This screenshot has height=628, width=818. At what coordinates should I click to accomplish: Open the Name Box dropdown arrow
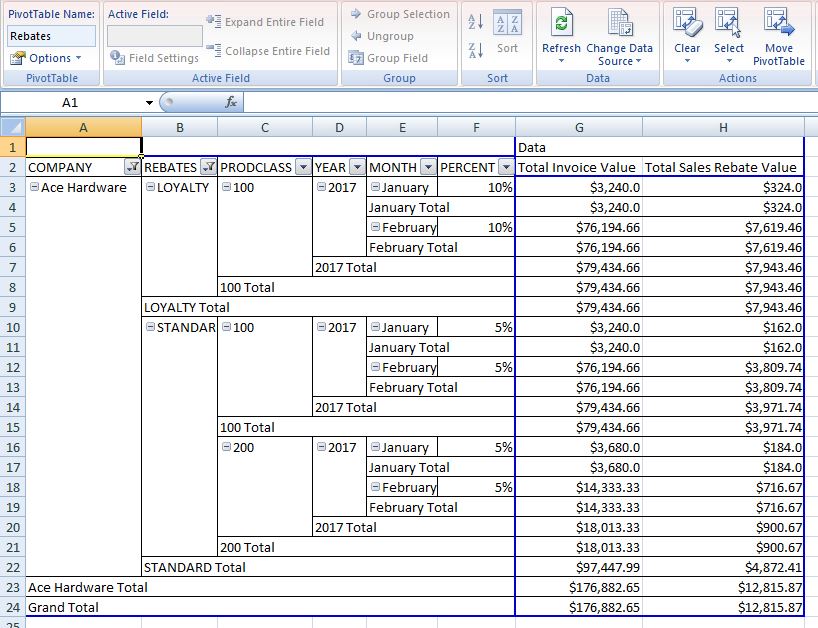coord(149,103)
